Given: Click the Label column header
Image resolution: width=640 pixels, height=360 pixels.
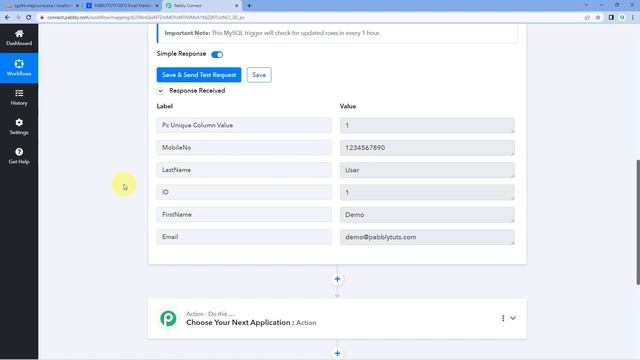Looking at the screenshot, I should point(164,106).
